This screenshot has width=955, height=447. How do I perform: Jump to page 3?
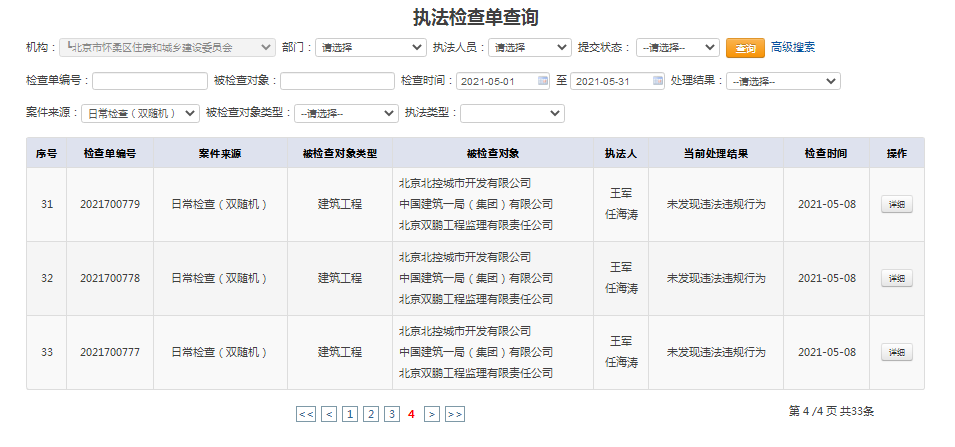(x=392, y=414)
